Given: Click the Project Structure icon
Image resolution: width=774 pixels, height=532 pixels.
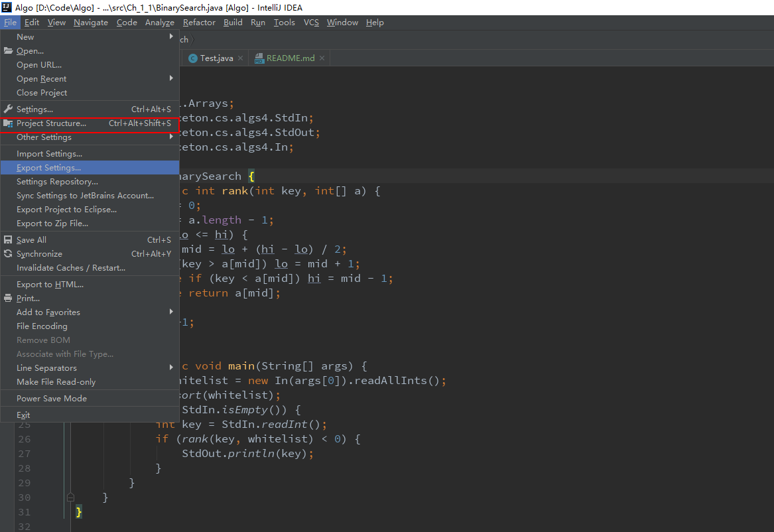Looking at the screenshot, I should [8, 123].
